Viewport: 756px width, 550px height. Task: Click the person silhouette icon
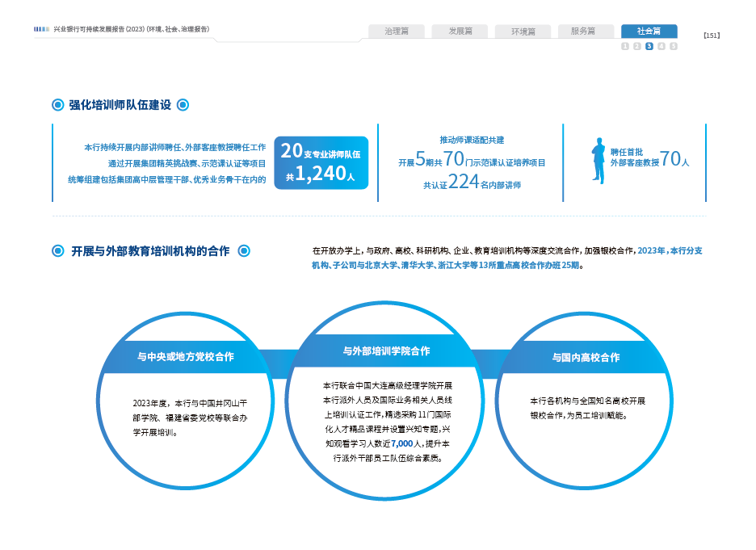(x=598, y=160)
